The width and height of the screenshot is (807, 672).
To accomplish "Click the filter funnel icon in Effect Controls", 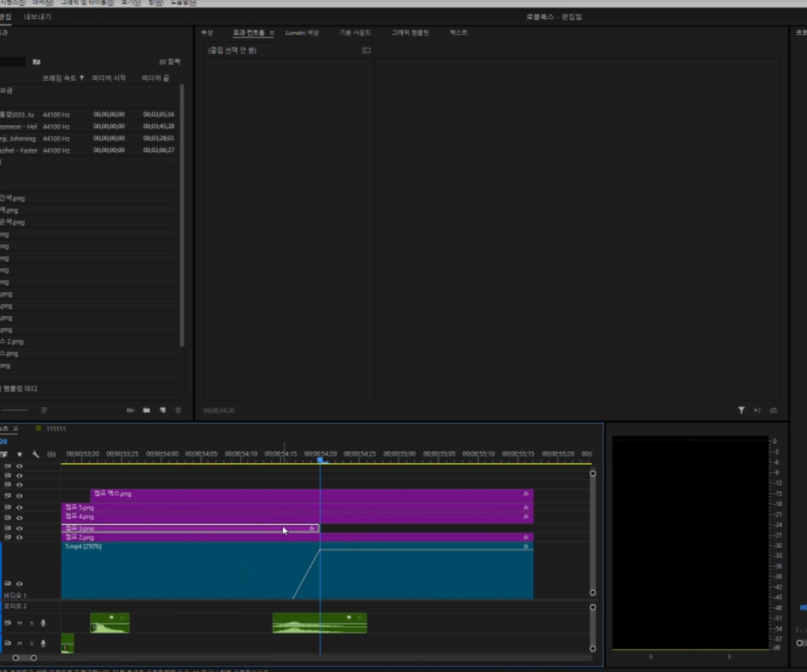I will [x=741, y=410].
